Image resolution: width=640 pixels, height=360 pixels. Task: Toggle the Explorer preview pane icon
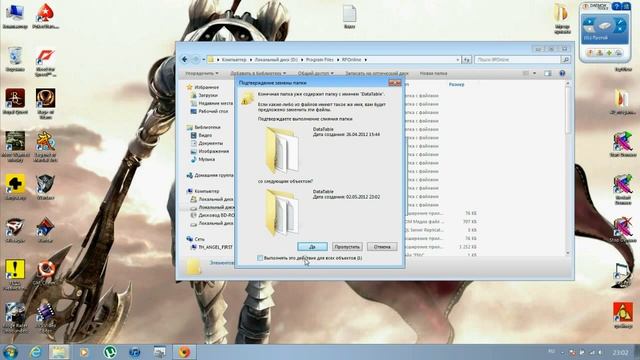tap(548, 73)
